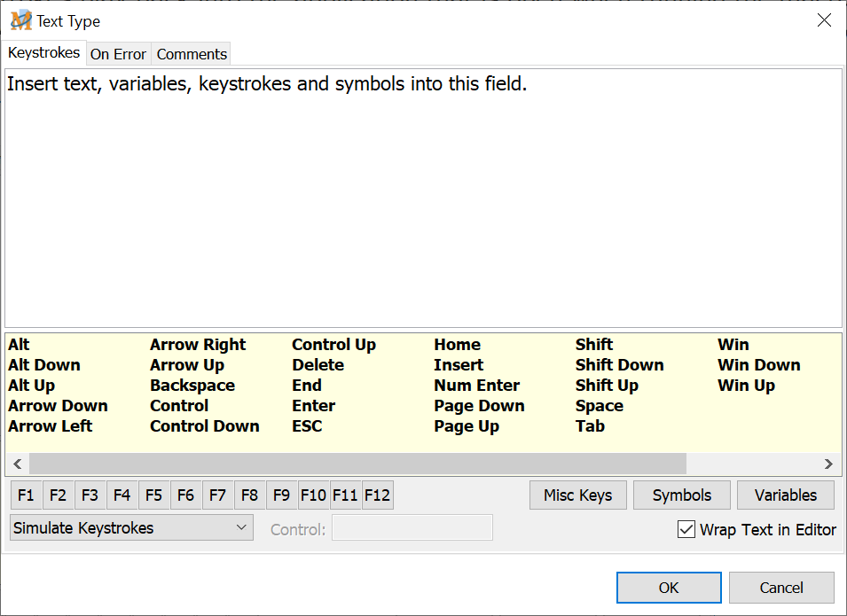Open the Symbols button

[682, 495]
